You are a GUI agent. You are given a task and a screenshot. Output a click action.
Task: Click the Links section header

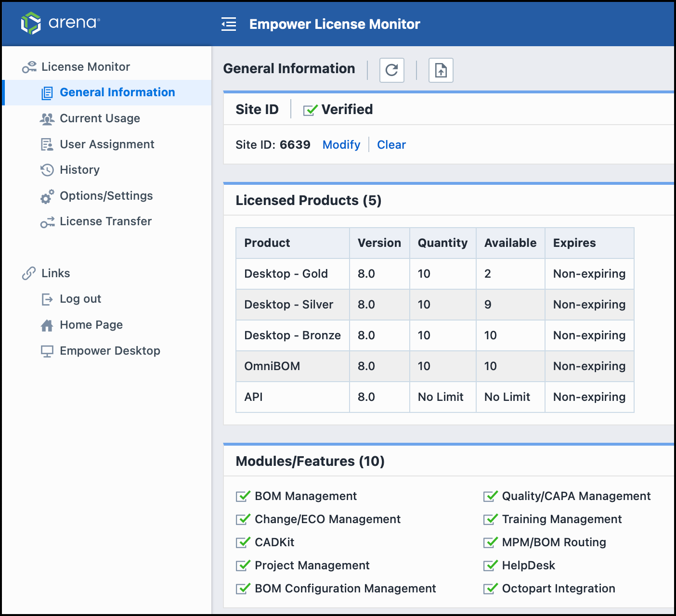click(x=56, y=273)
